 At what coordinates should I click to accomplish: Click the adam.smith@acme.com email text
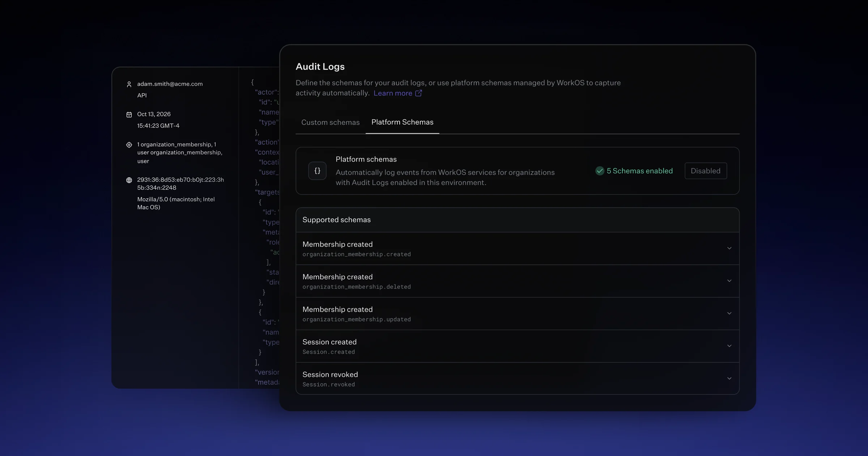[x=170, y=84]
